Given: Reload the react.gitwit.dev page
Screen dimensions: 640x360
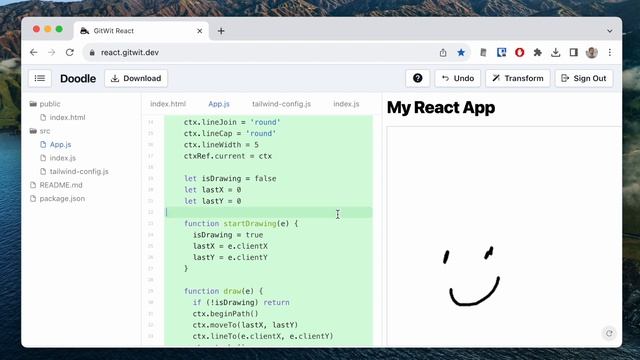Looking at the screenshot, I should click(70, 52).
